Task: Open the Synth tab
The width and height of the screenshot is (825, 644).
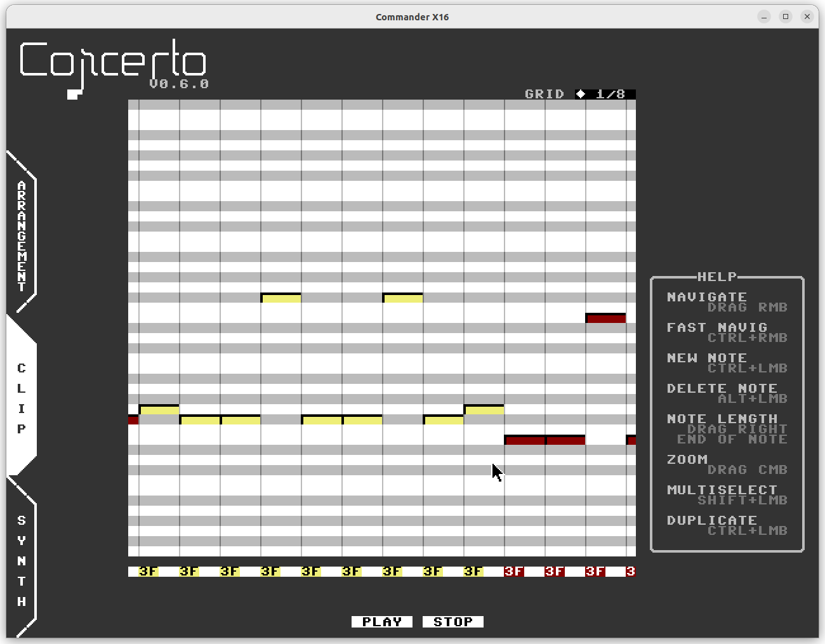Action: [22, 560]
